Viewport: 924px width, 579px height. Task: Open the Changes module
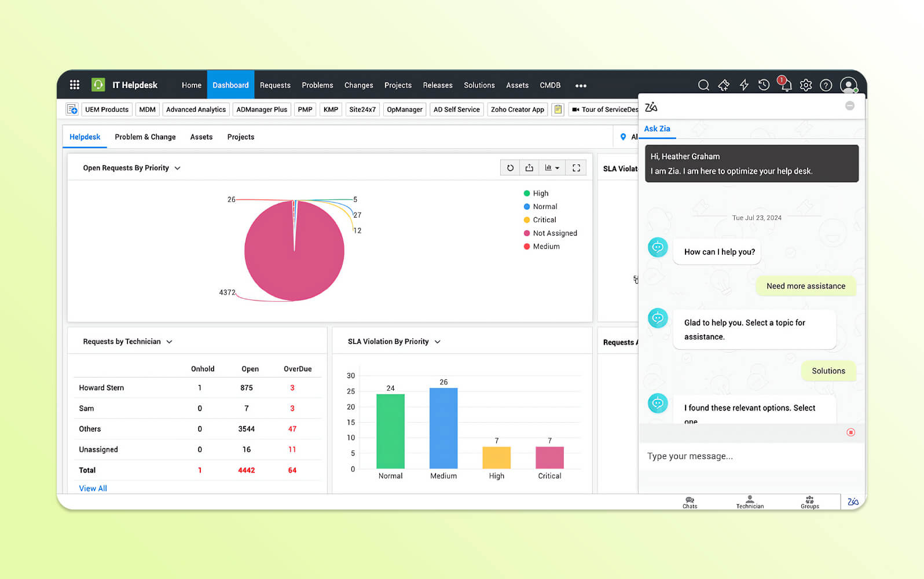359,85
